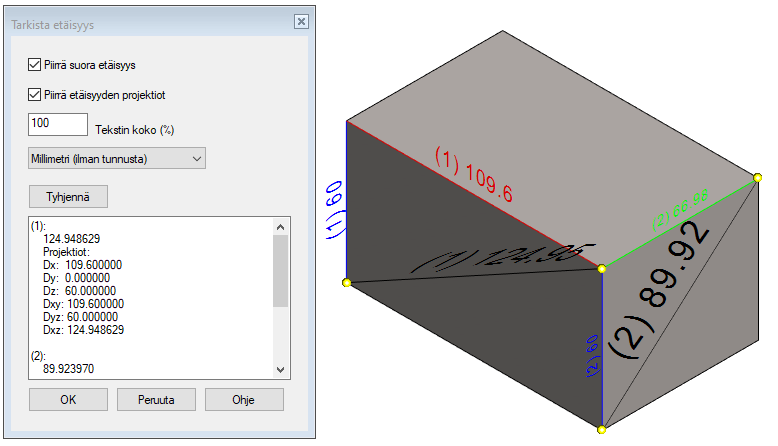Click the Tekstin koko input field
The width and height of the screenshot is (778, 446).
point(59,124)
